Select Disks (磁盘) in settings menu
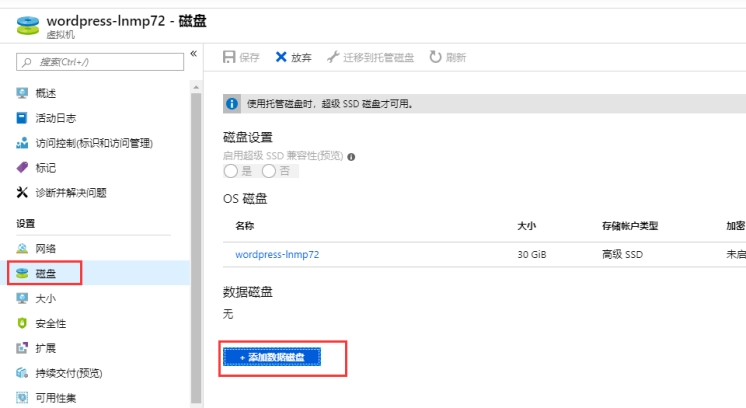Viewport: 746px width, 408px height. pyautogui.click(x=45, y=273)
